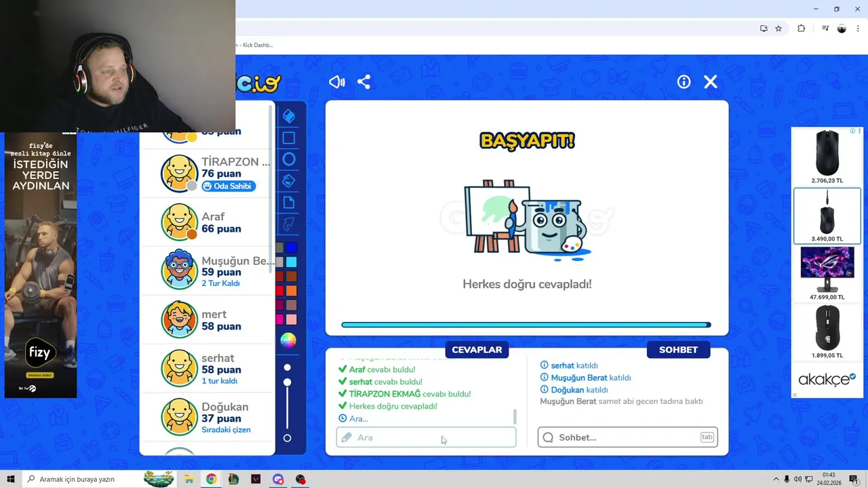Click the share icon in game header

(364, 82)
